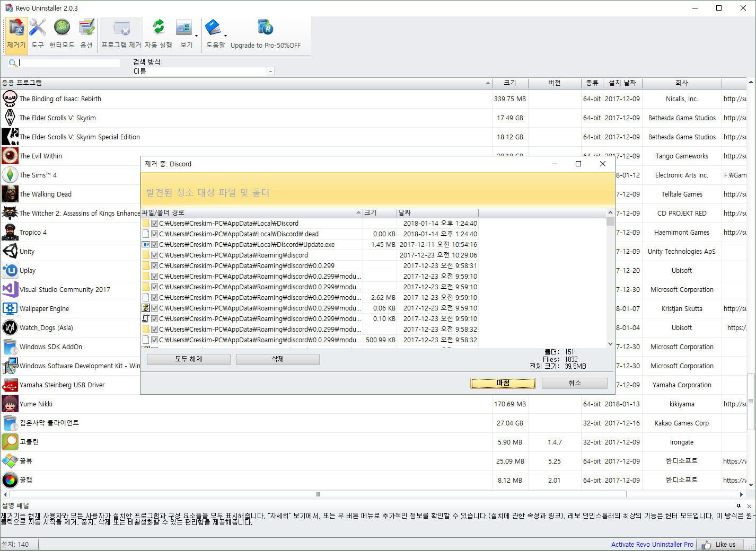This screenshot has height=551, width=756.
Task: Expand the 검색 방식 combo box
Action: pos(270,72)
